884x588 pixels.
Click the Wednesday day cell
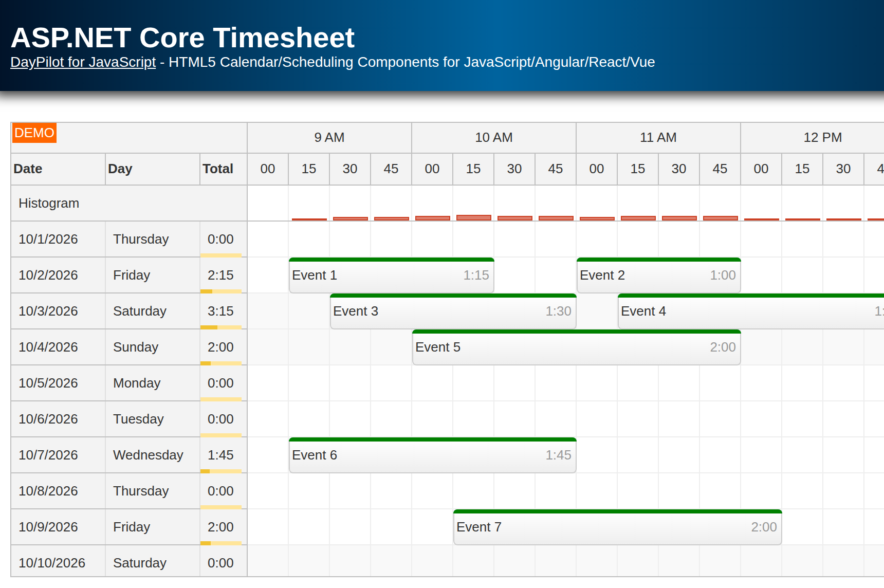153,455
